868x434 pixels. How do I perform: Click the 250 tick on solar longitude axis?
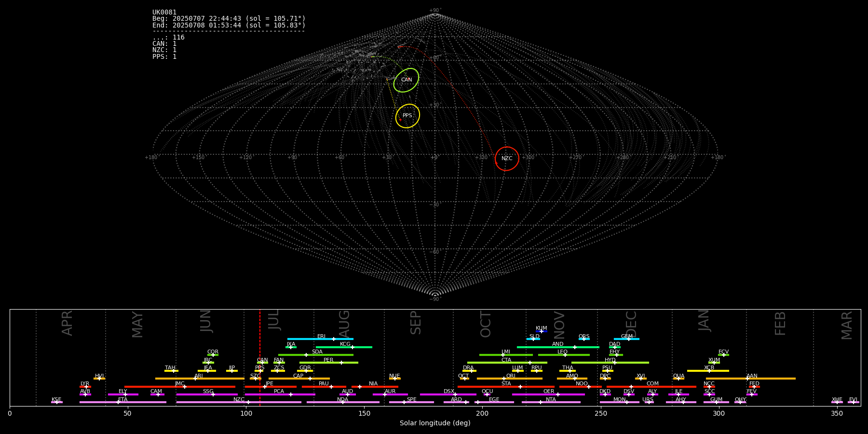pyautogui.click(x=600, y=414)
